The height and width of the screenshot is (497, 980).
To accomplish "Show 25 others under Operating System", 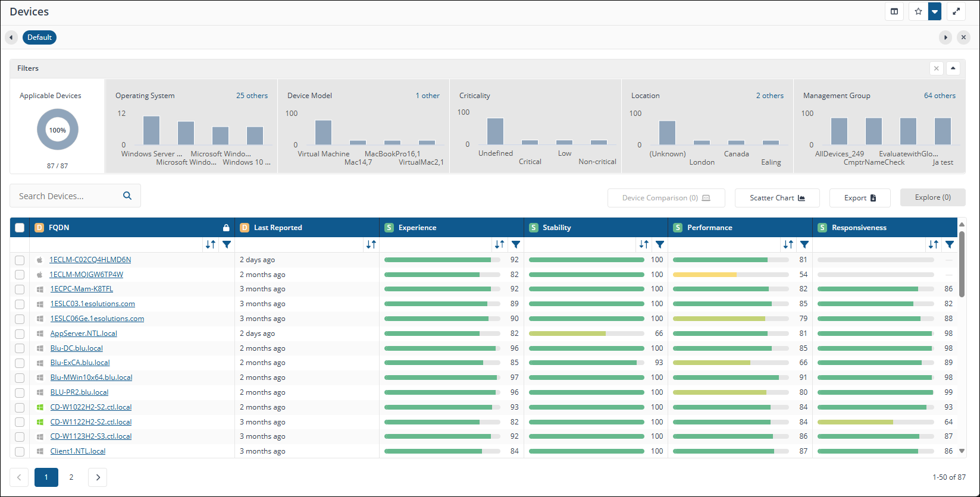I will (252, 96).
